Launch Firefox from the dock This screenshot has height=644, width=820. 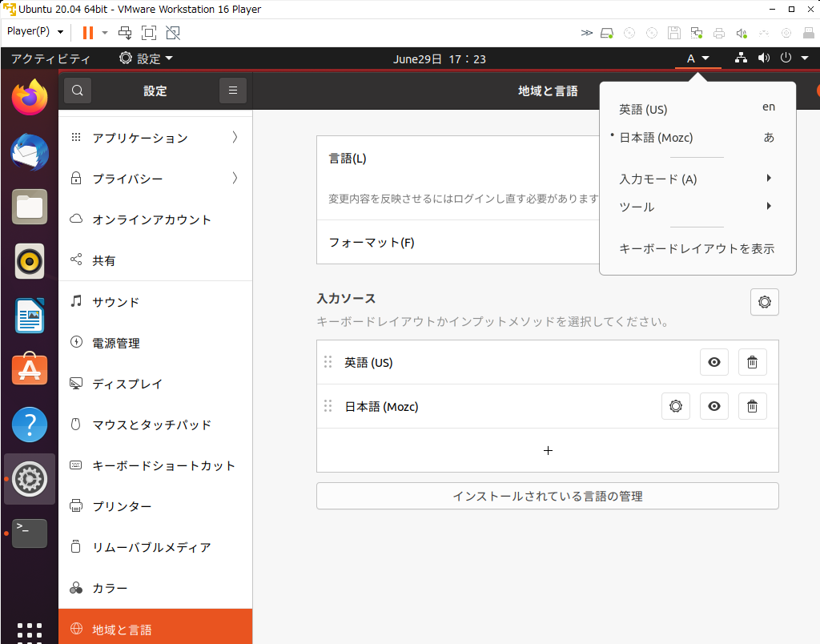[x=30, y=98]
